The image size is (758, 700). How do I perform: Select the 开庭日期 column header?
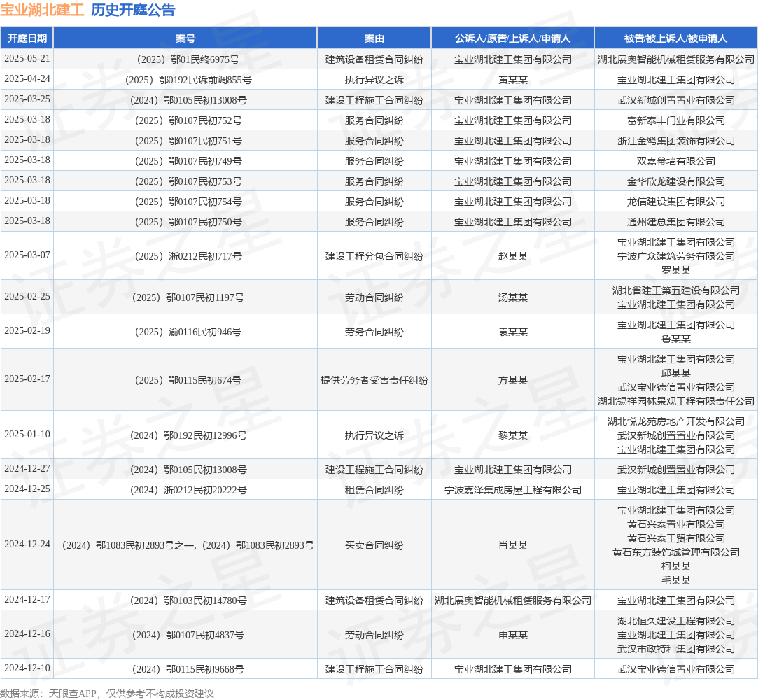[x=27, y=38]
